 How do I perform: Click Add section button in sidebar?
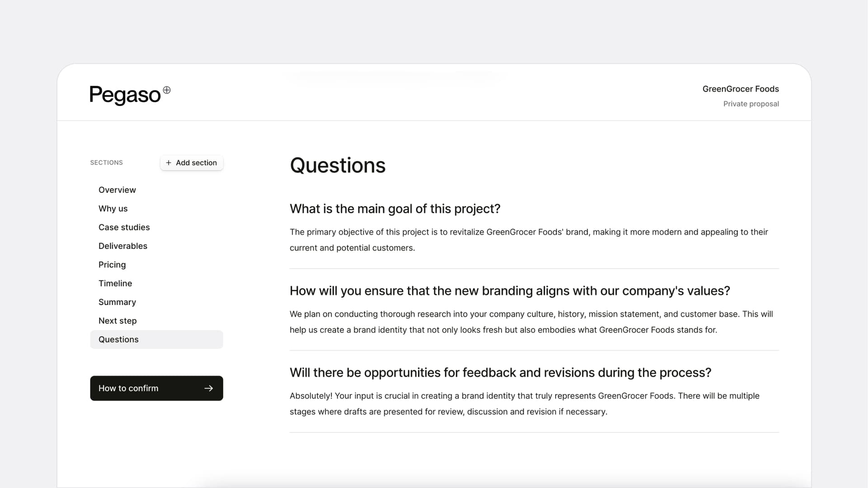(x=191, y=162)
